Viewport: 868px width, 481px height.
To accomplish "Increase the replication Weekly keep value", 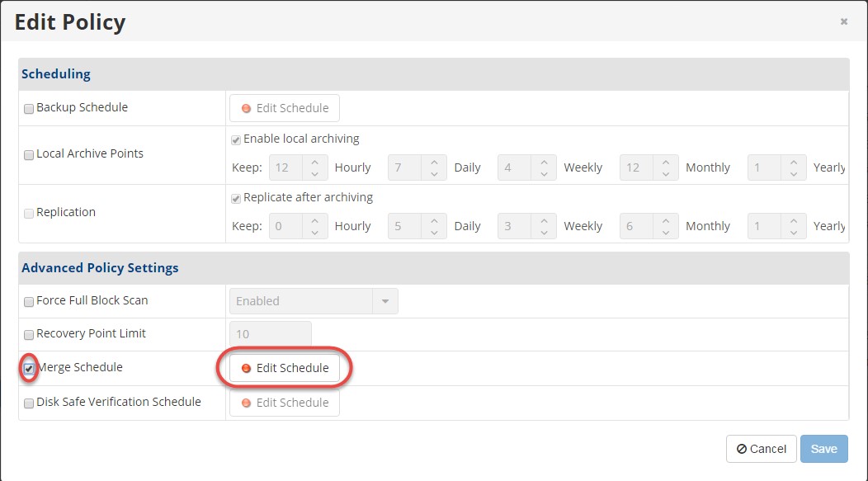I will tap(545, 220).
